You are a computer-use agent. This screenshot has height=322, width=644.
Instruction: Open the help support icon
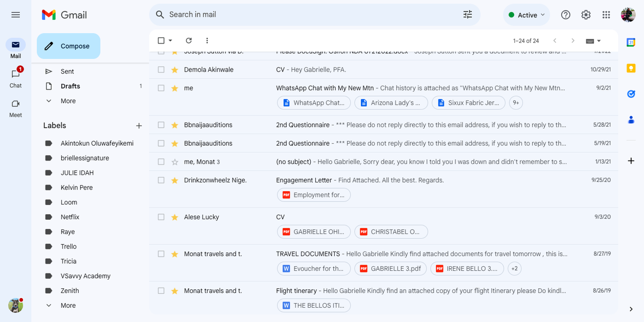click(x=565, y=15)
